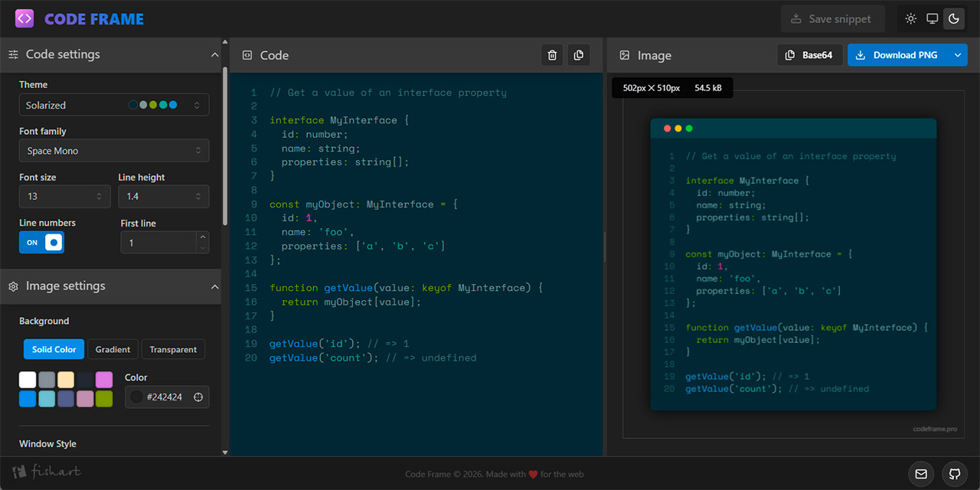The height and width of the screenshot is (490, 980).
Task: Open the Theme Solarized dropdown
Action: click(114, 105)
